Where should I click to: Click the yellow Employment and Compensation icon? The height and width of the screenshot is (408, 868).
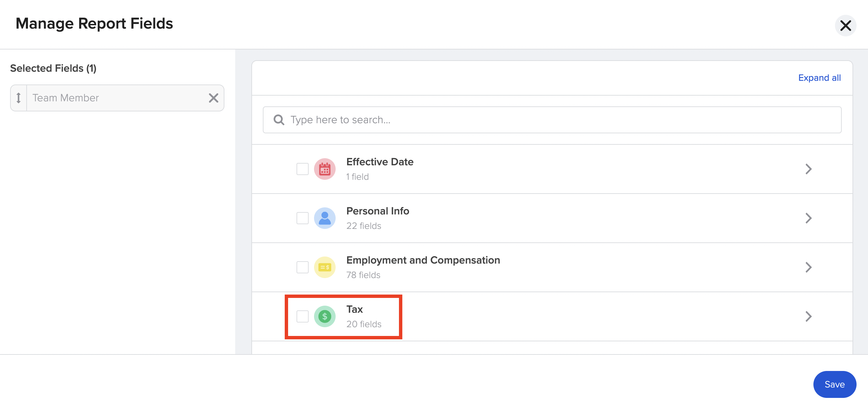coord(324,267)
